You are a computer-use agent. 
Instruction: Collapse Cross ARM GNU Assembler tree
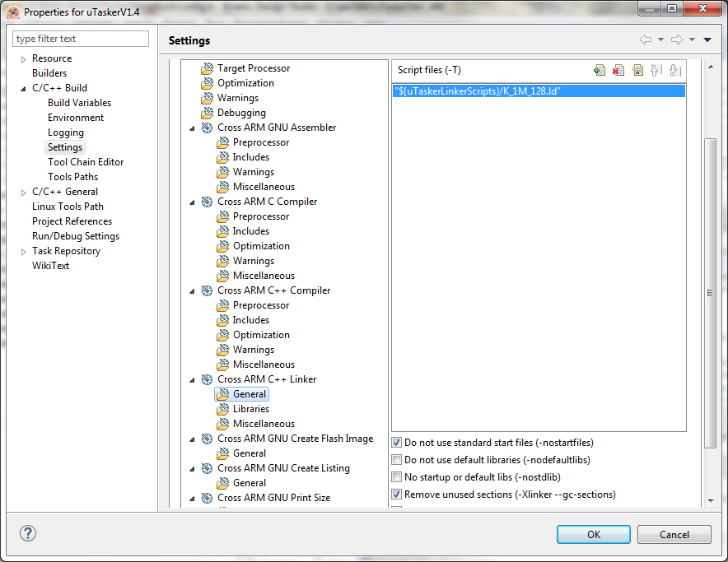[192, 128]
